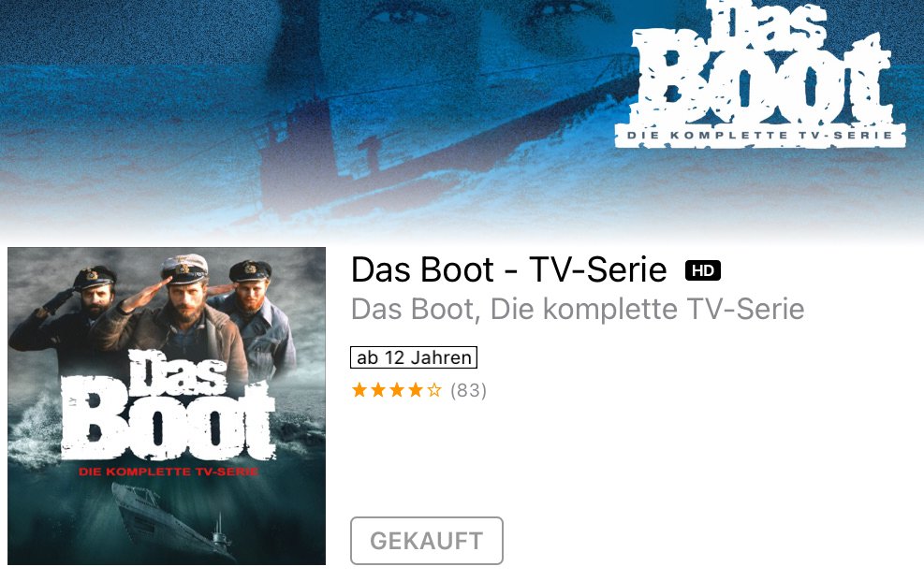Click the white 'Das Boot' cover logo
The width and height of the screenshot is (924, 581).
[x=169, y=405]
